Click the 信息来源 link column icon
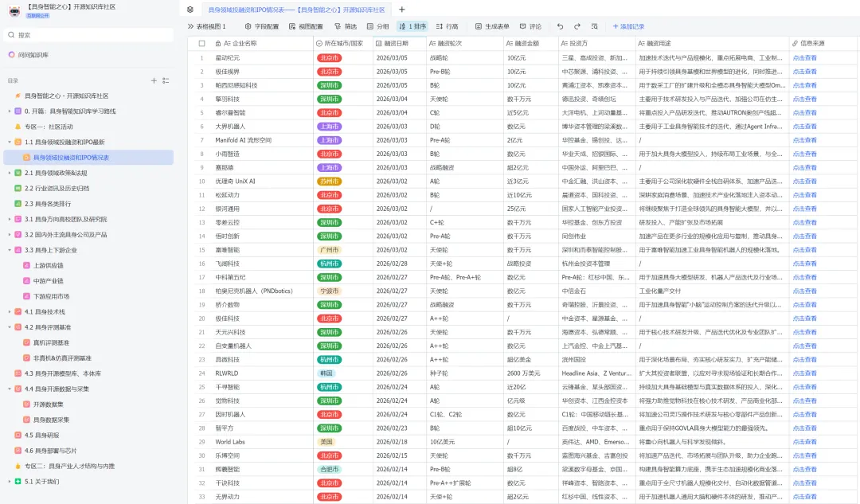This screenshot has height=504, width=860. (x=795, y=43)
